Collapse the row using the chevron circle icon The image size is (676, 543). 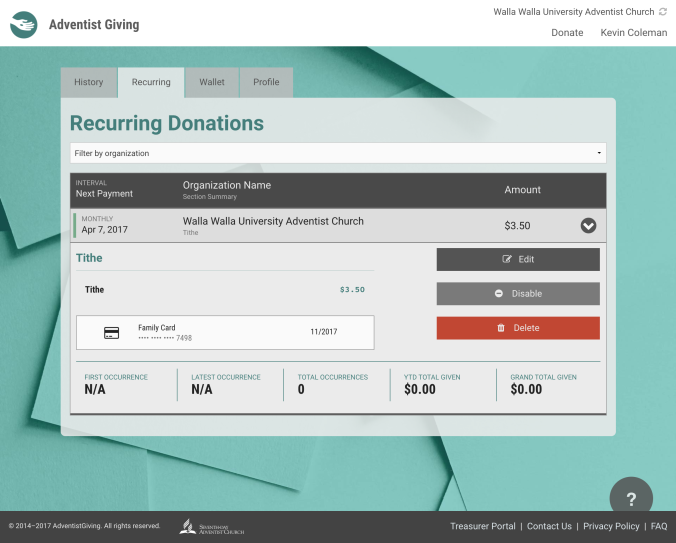(x=588, y=225)
